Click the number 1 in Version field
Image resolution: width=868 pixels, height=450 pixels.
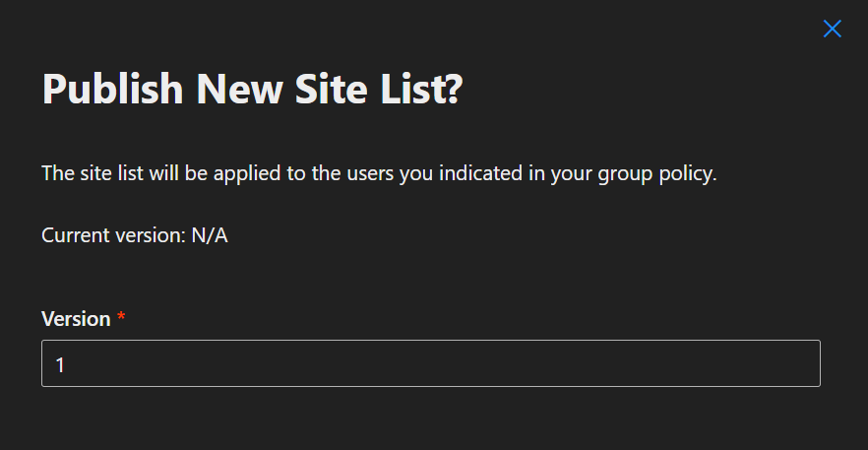tap(60, 364)
